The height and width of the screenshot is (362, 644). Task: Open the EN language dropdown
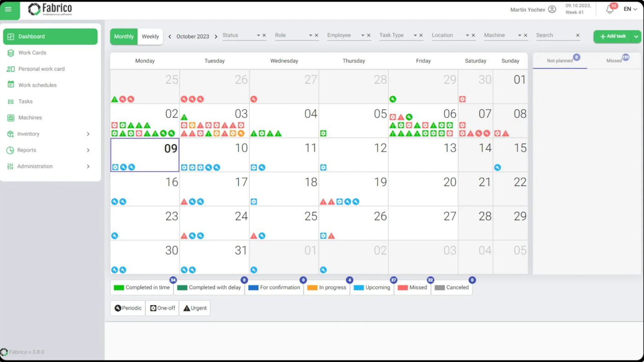(x=630, y=9)
